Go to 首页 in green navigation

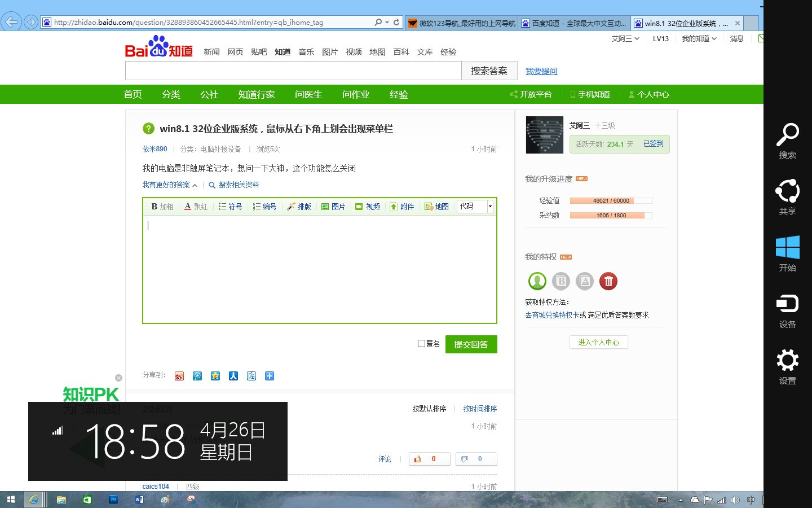pyautogui.click(x=133, y=94)
